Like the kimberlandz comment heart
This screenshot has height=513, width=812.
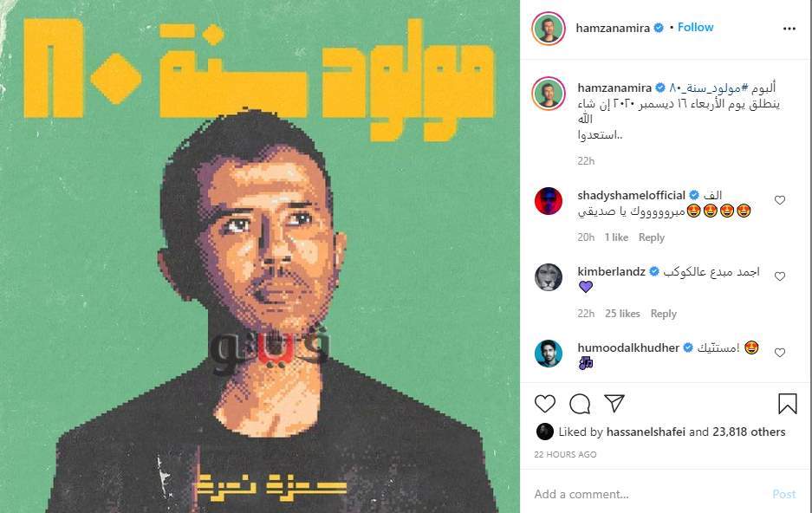click(x=780, y=276)
